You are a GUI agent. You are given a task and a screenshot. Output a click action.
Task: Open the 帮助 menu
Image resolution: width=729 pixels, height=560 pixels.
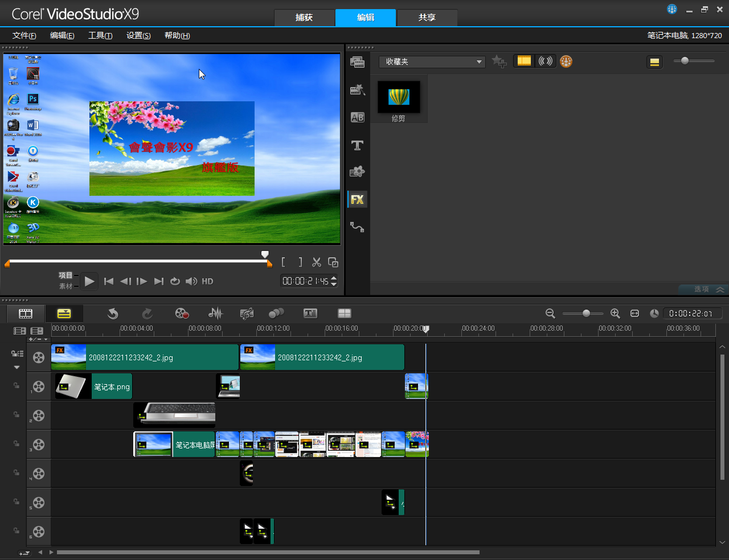(177, 35)
